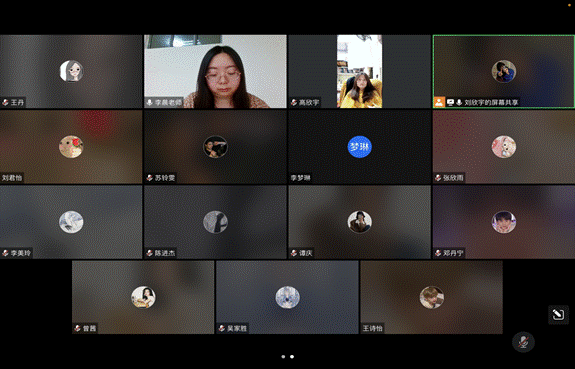Click 郑丹宇's round avatar
Screen dimensions: 575x369
click(504, 222)
